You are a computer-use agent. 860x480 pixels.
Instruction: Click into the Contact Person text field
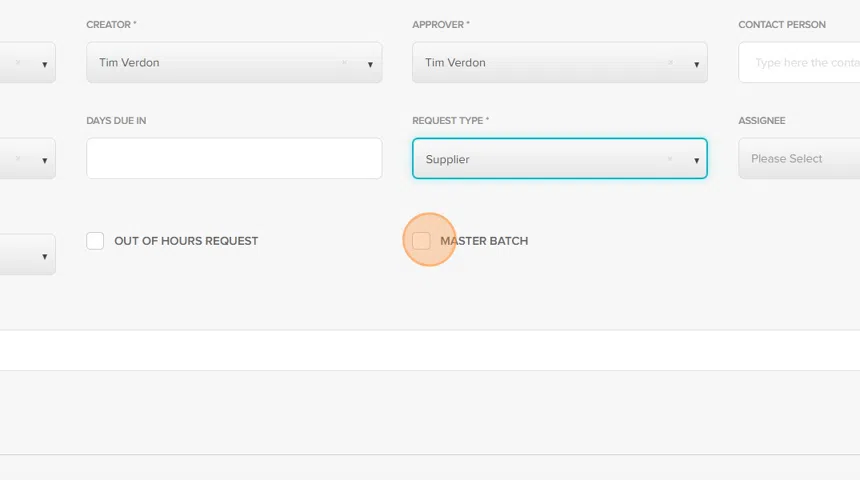tap(800, 63)
